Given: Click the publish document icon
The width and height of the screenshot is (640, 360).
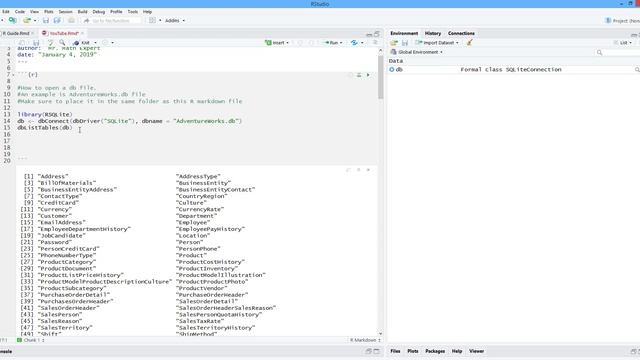Looking at the screenshot, I should [354, 43].
